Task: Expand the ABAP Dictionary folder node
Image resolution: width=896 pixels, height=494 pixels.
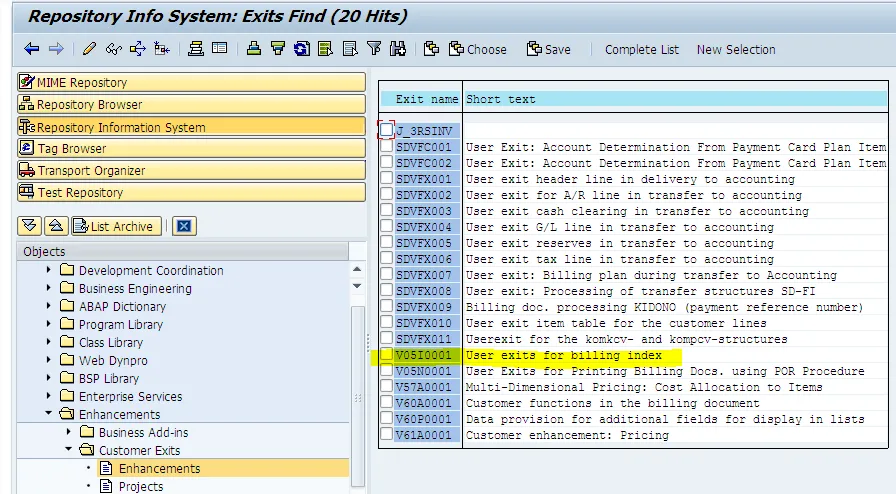Action: (x=50, y=307)
